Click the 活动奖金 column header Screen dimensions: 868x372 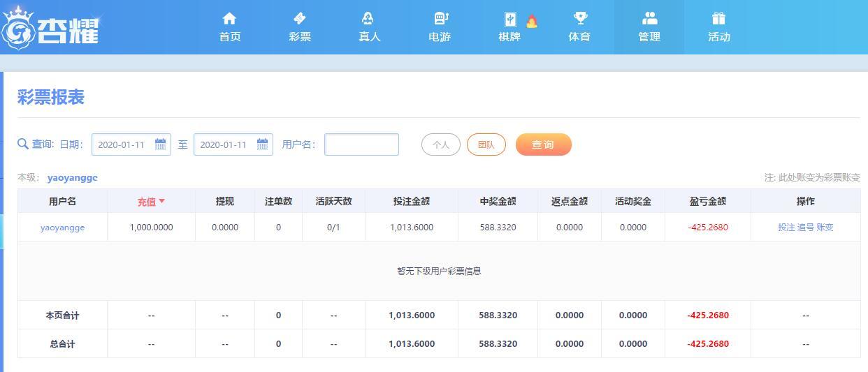tap(633, 201)
